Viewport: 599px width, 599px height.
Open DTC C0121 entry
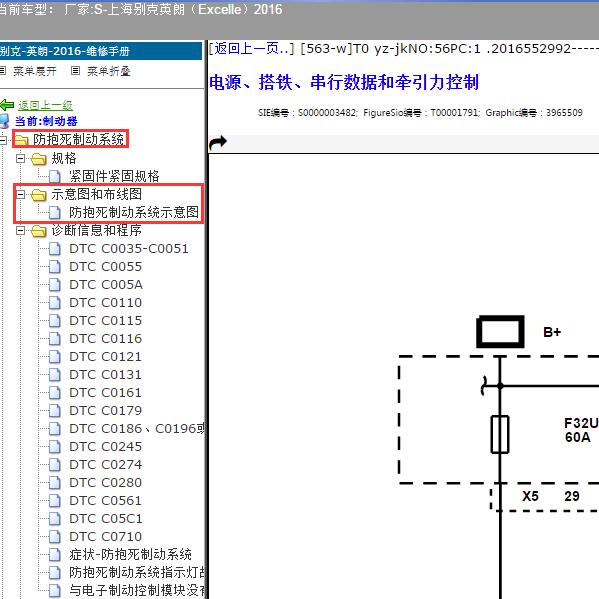click(x=106, y=356)
